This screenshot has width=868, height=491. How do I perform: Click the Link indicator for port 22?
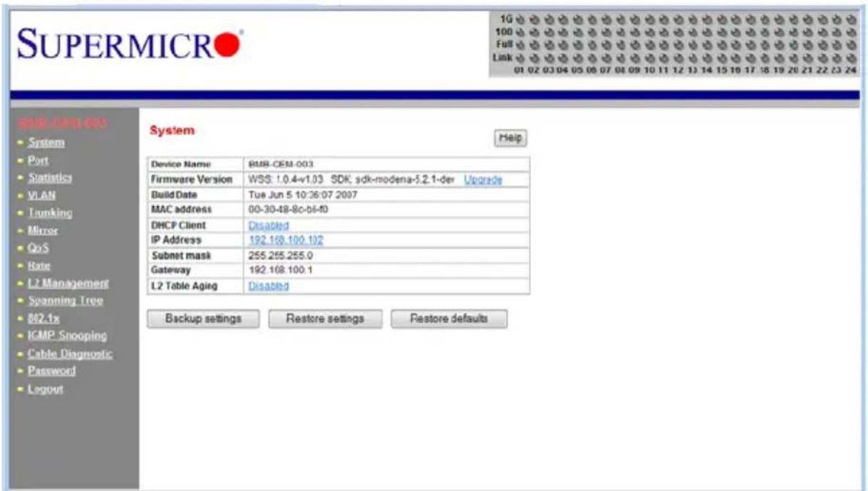822,57
